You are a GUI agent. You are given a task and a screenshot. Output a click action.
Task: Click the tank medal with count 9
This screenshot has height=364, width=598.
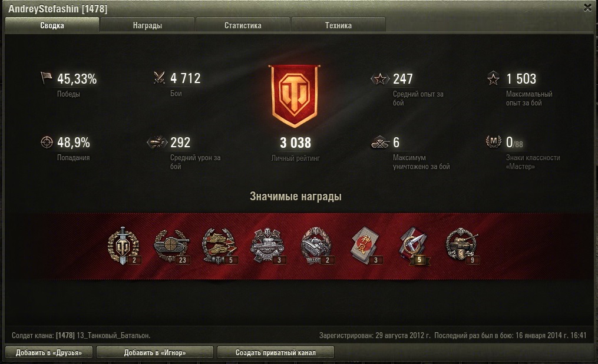click(x=462, y=246)
